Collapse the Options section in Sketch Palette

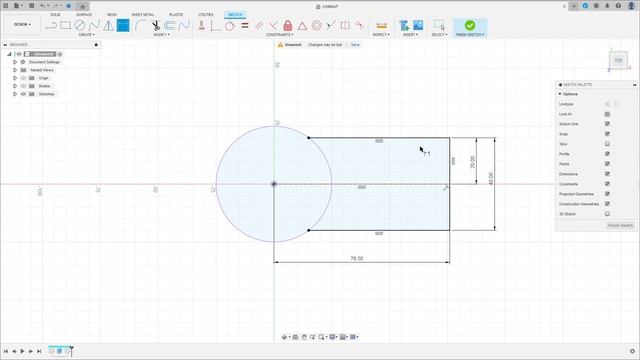560,94
